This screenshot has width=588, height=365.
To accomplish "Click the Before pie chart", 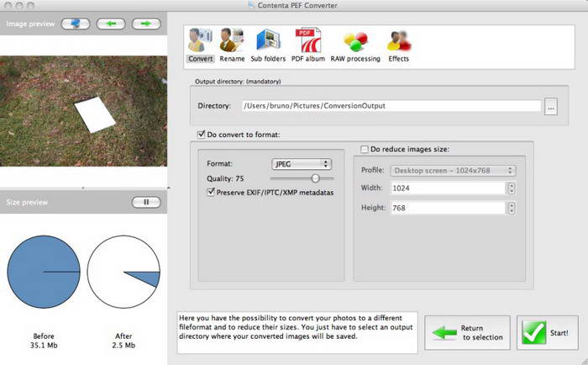I will click(44, 272).
